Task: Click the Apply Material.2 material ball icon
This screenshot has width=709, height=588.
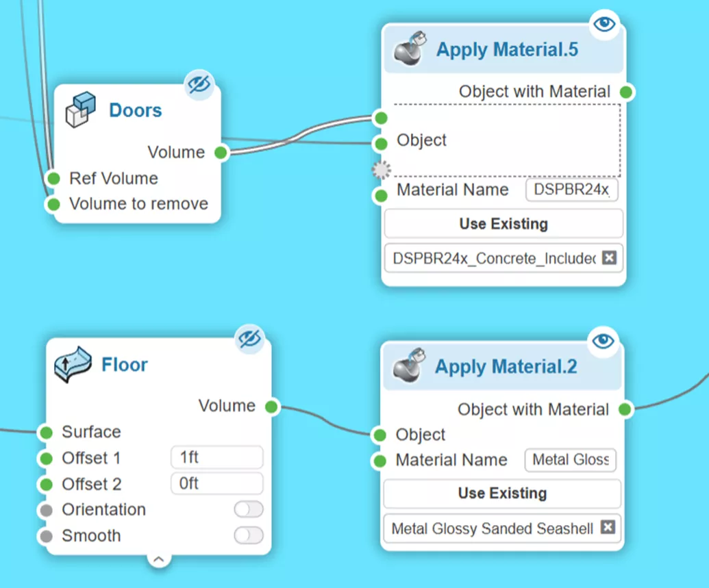Action: coord(408,366)
